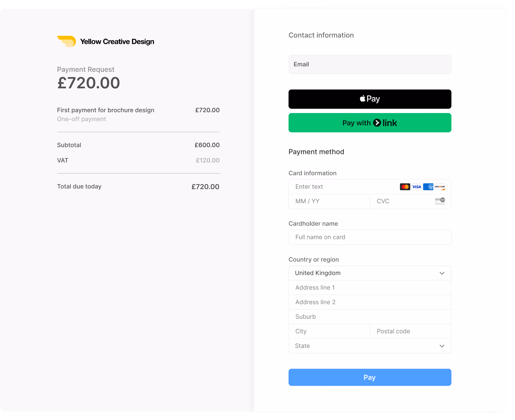This screenshot has height=420, width=515.
Task: Click the Yellow Creative Design logo
Action: coord(66,41)
